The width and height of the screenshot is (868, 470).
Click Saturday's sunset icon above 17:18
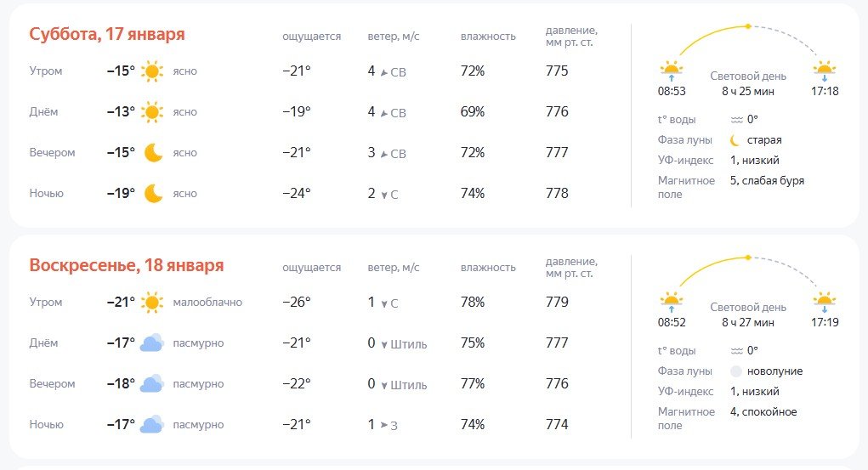click(824, 71)
